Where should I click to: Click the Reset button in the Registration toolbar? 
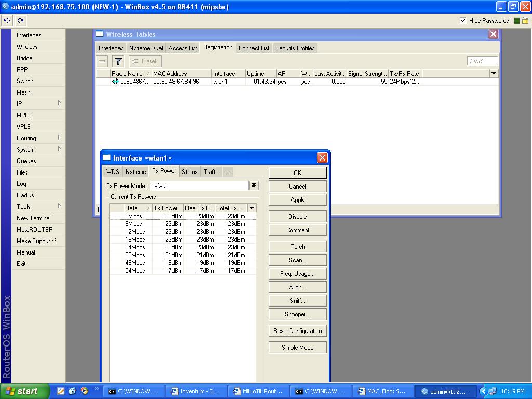tap(144, 61)
